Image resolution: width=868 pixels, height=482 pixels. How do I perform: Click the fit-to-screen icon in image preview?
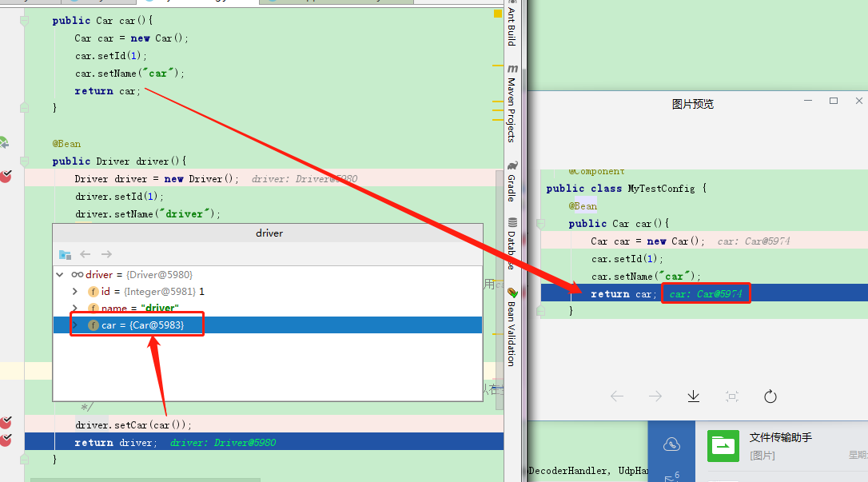click(731, 396)
